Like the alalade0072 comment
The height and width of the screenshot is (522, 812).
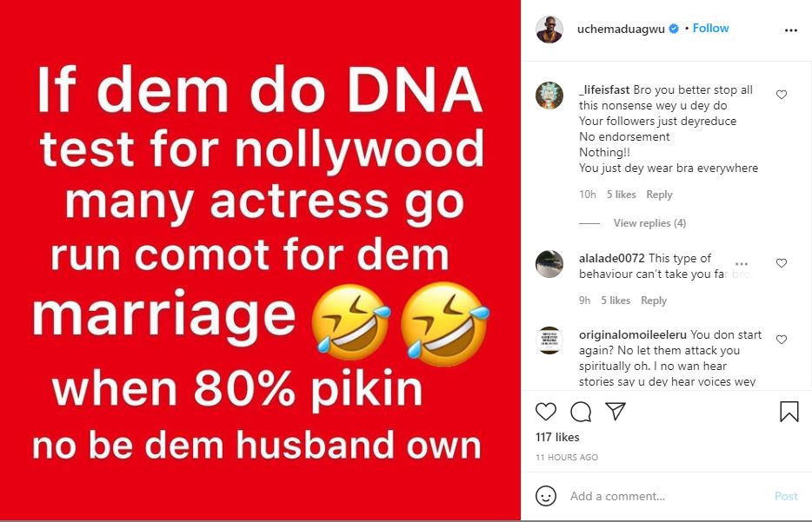pos(782,263)
